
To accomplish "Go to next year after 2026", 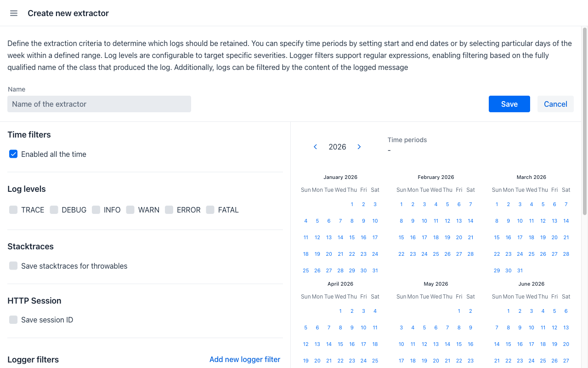I will click(359, 147).
